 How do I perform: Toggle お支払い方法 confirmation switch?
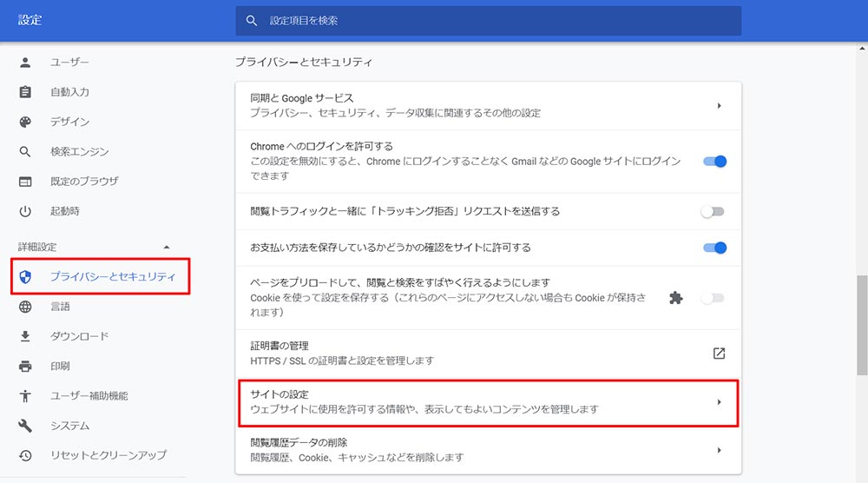pyautogui.click(x=714, y=248)
